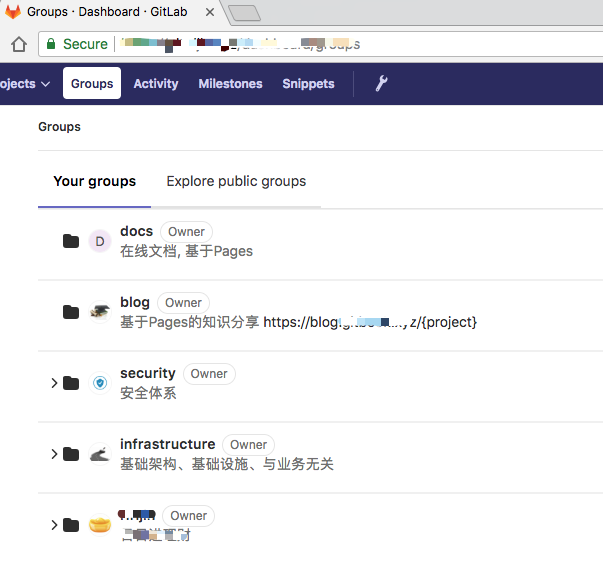Click the blog group avatar icon
The image size is (603, 572).
[x=99, y=312]
